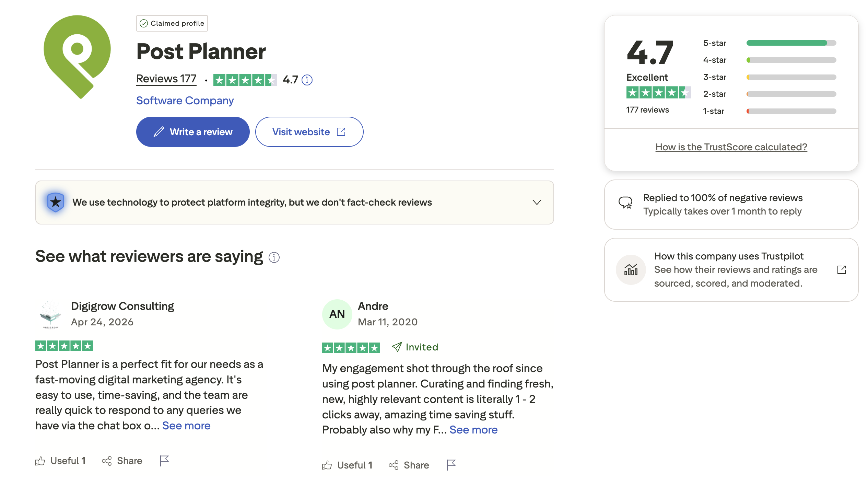The width and height of the screenshot is (868, 486).
Task: Click the Mar 11, 2020 review date
Action: coord(388,322)
